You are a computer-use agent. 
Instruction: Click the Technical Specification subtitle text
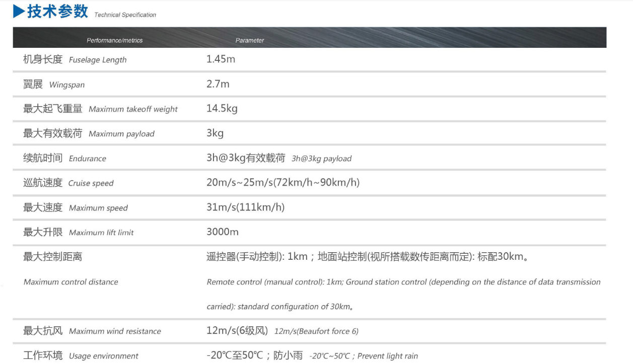pyautogui.click(x=124, y=15)
